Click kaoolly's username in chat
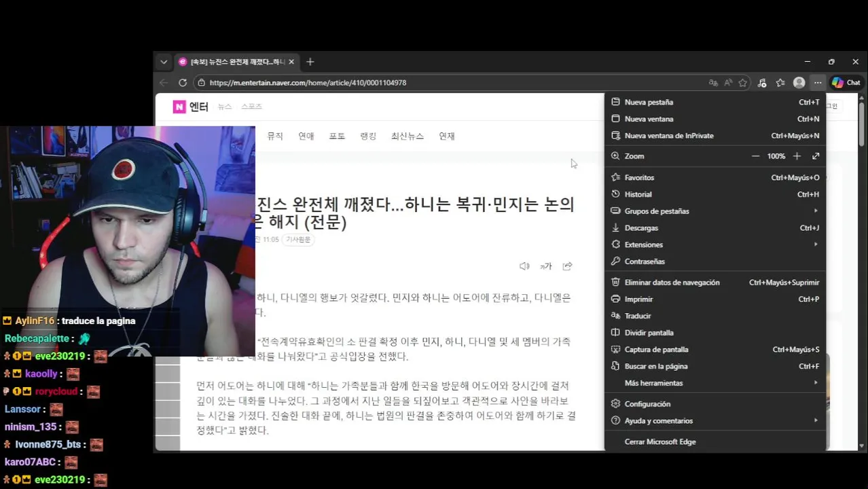868x489 pixels. pyautogui.click(x=41, y=374)
